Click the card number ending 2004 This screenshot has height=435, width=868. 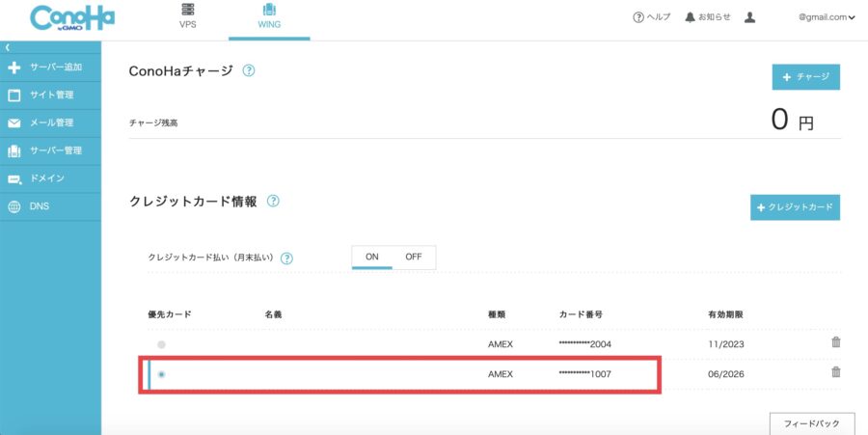585,344
